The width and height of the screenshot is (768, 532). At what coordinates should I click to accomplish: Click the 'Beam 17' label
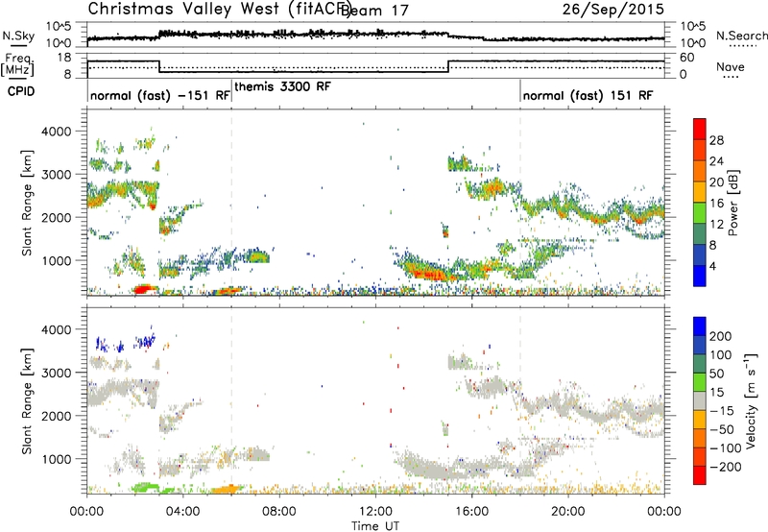(375, 11)
